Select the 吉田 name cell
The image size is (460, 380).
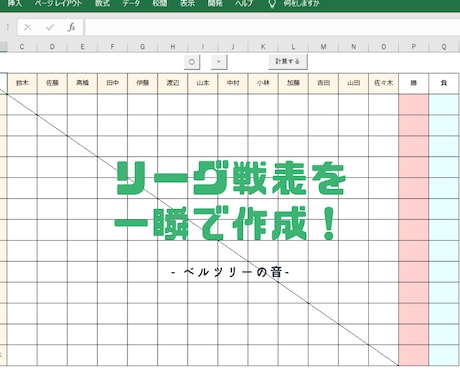click(x=323, y=83)
